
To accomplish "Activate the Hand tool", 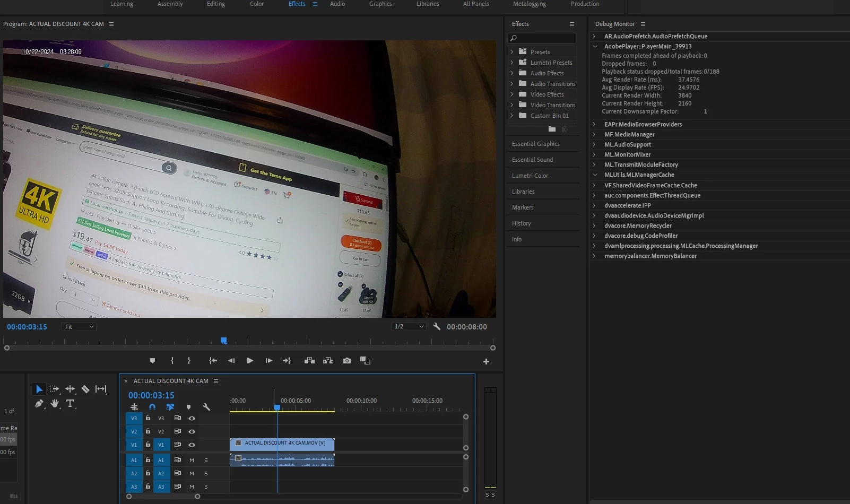I will (x=55, y=404).
